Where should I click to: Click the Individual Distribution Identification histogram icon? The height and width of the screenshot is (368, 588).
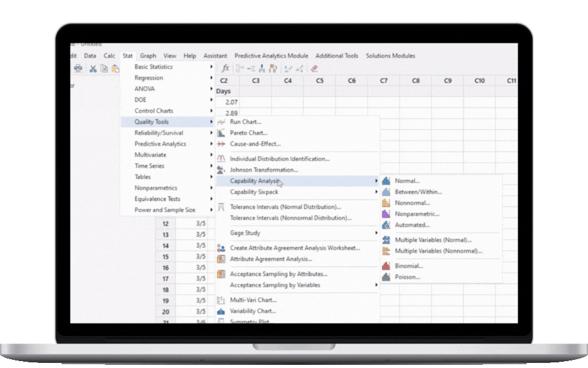(x=220, y=158)
